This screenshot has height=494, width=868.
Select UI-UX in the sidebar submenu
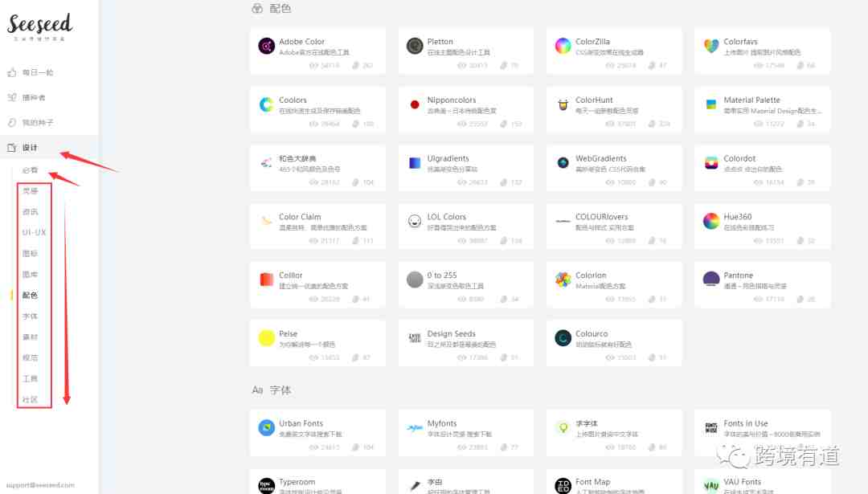click(x=34, y=232)
